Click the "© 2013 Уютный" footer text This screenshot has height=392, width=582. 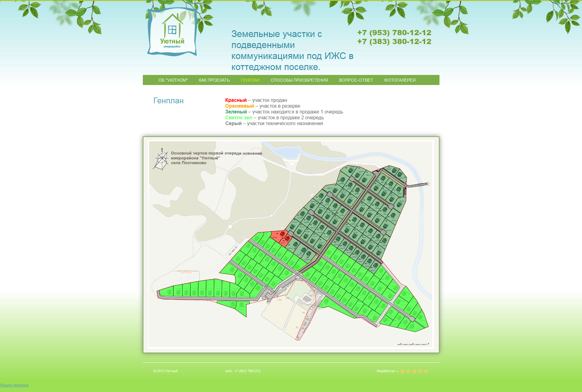(x=165, y=371)
